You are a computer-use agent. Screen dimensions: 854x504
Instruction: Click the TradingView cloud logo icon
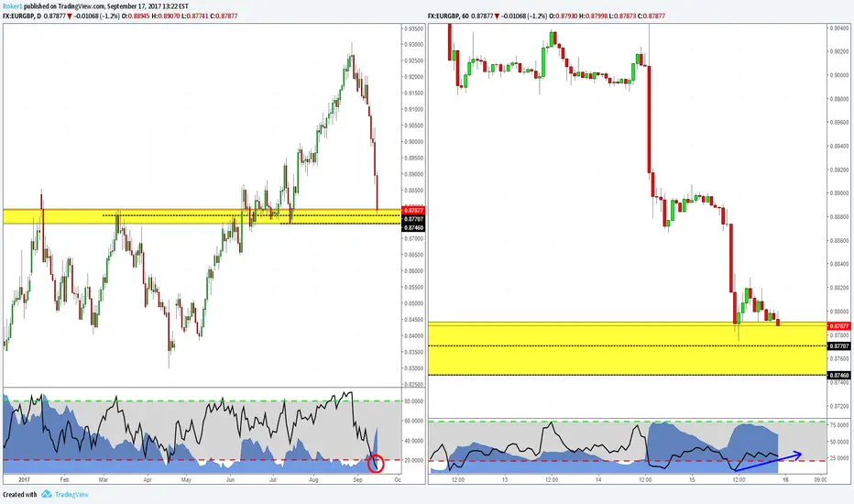coord(47,494)
